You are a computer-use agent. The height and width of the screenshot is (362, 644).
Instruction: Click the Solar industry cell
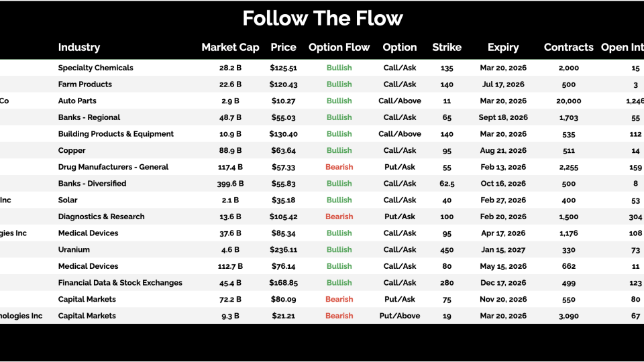[x=68, y=200]
